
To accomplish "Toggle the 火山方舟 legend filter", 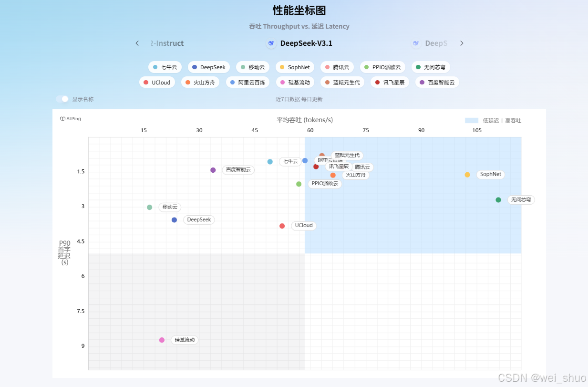I will click(200, 83).
